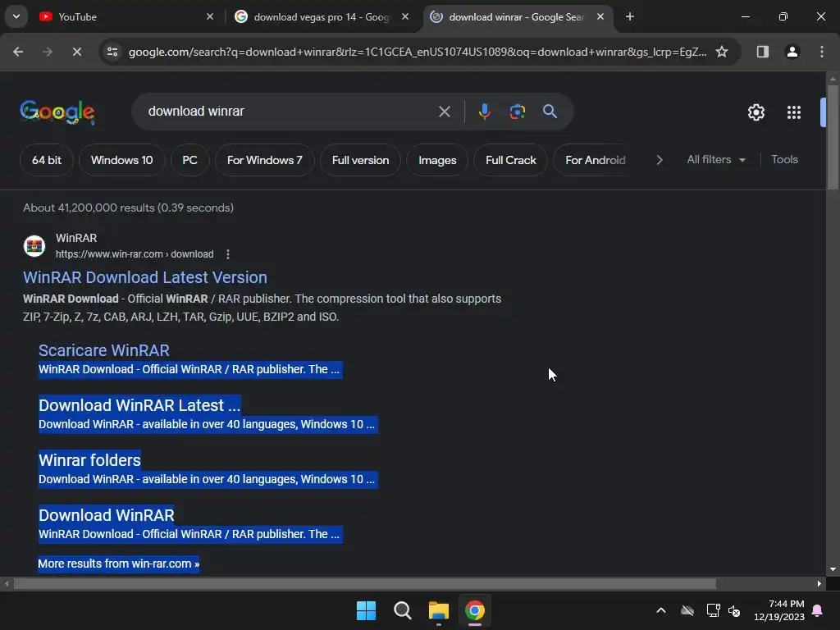840x630 pixels.
Task: Focus the address bar URL
Action: (418, 52)
